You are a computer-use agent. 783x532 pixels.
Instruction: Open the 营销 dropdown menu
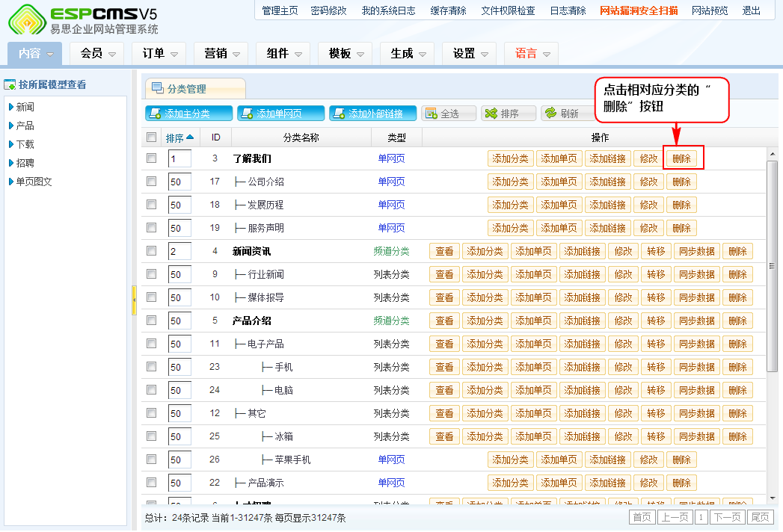(x=221, y=53)
